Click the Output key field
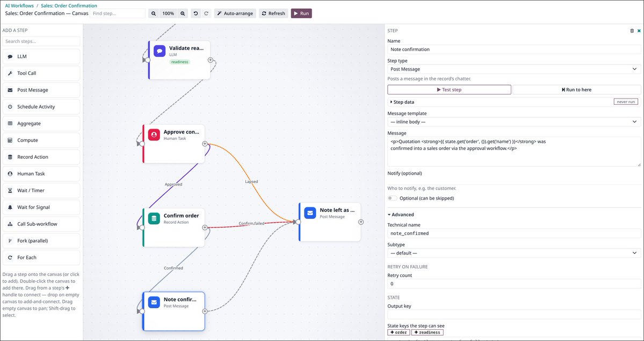 tap(514, 315)
